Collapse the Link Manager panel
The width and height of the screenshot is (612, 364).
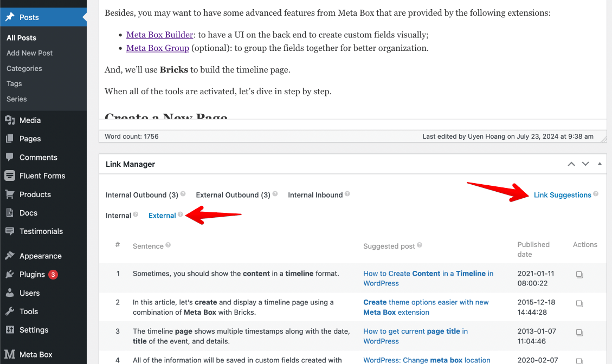click(x=600, y=164)
